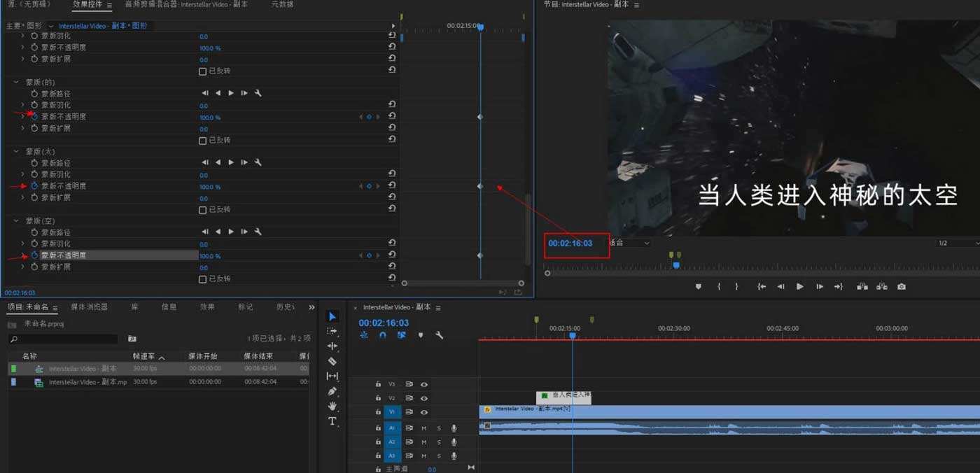Hide track V1 with eye icon
The height and width of the screenshot is (473, 980).
coord(423,412)
